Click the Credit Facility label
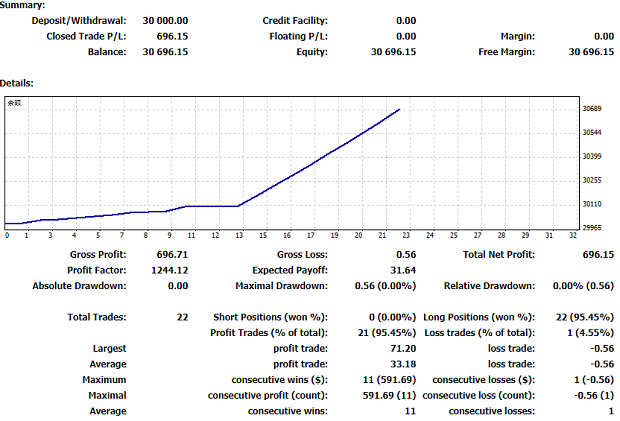Screen dimensions: 620x421 [x=295, y=20]
